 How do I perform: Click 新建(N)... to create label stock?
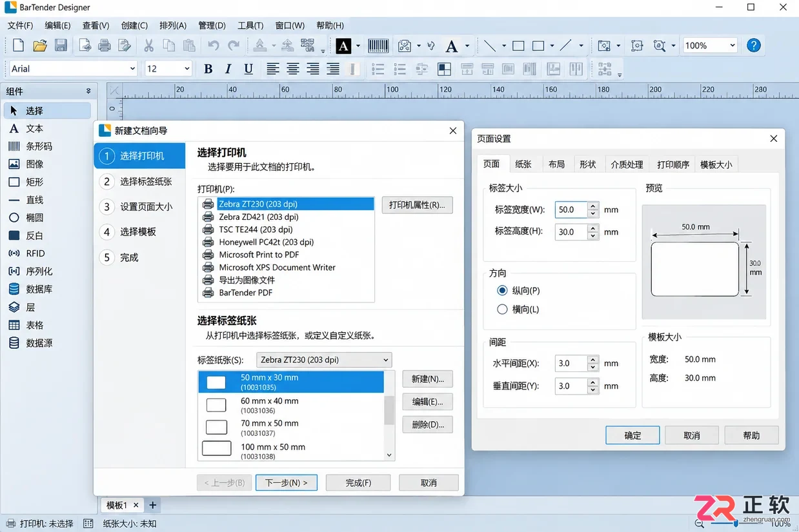click(x=427, y=379)
